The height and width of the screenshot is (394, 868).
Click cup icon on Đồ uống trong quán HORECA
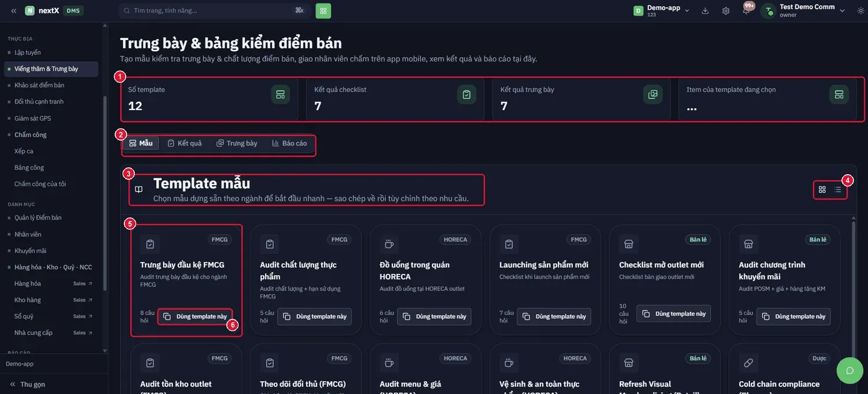389,244
